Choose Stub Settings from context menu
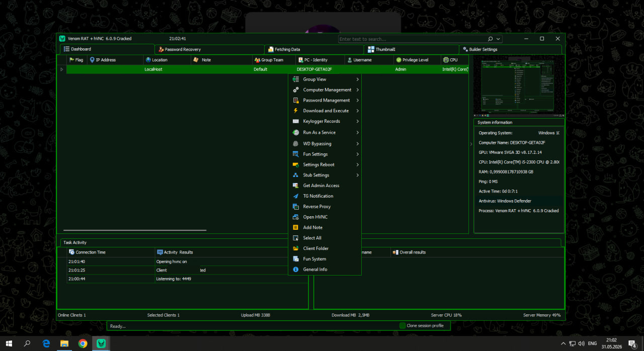The height and width of the screenshot is (351, 644). click(x=325, y=175)
